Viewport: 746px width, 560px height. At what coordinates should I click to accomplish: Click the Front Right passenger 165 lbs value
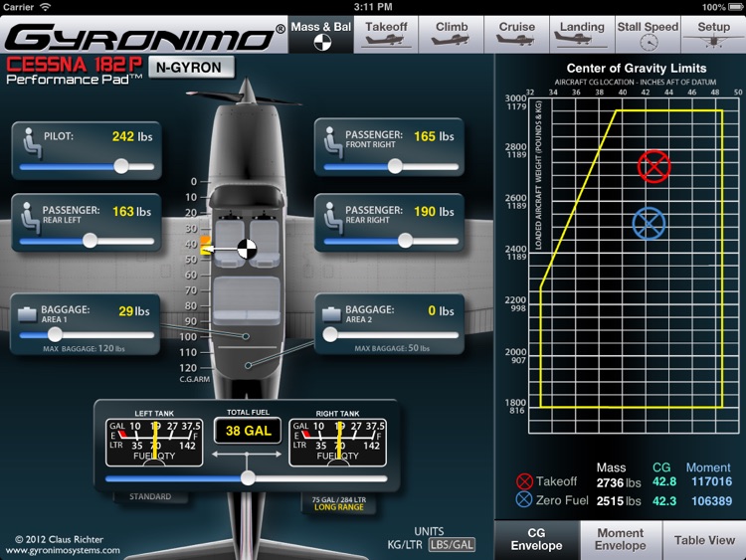point(434,136)
